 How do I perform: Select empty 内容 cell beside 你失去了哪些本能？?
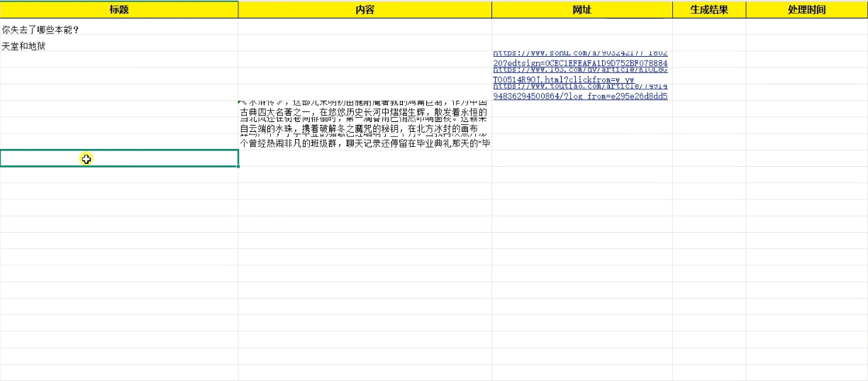click(x=365, y=30)
